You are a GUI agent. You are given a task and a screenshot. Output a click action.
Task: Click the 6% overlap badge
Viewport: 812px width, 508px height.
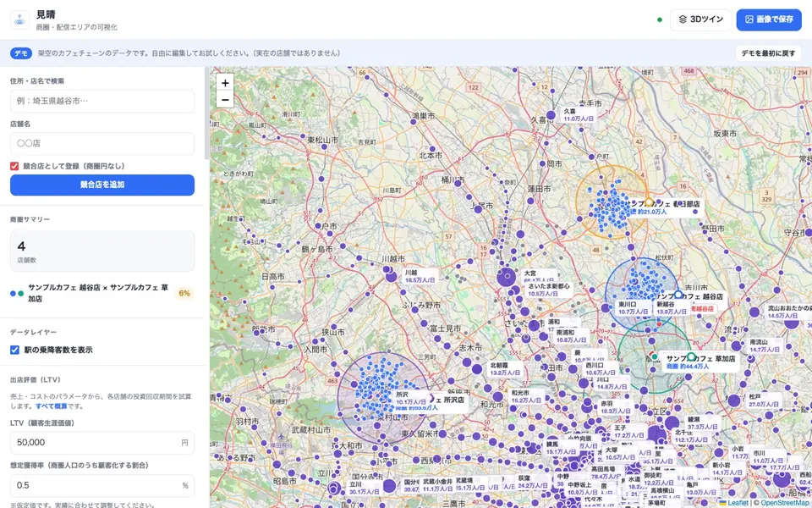184,294
